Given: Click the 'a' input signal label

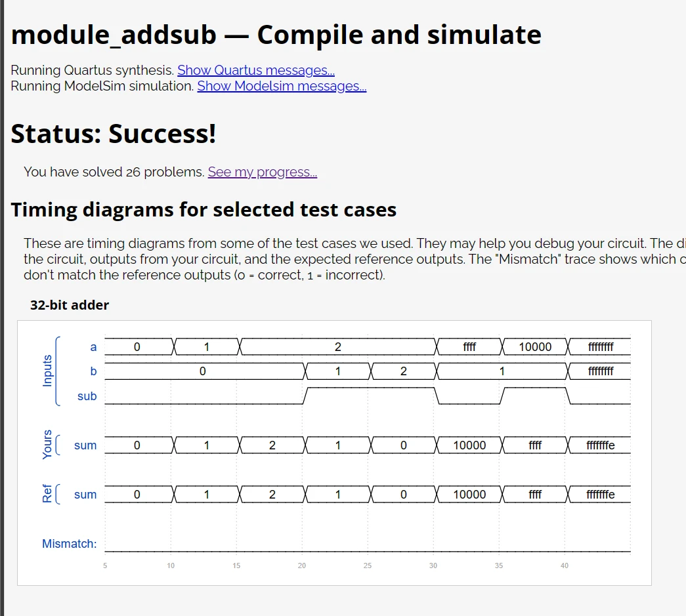Looking at the screenshot, I should pyautogui.click(x=93, y=347).
